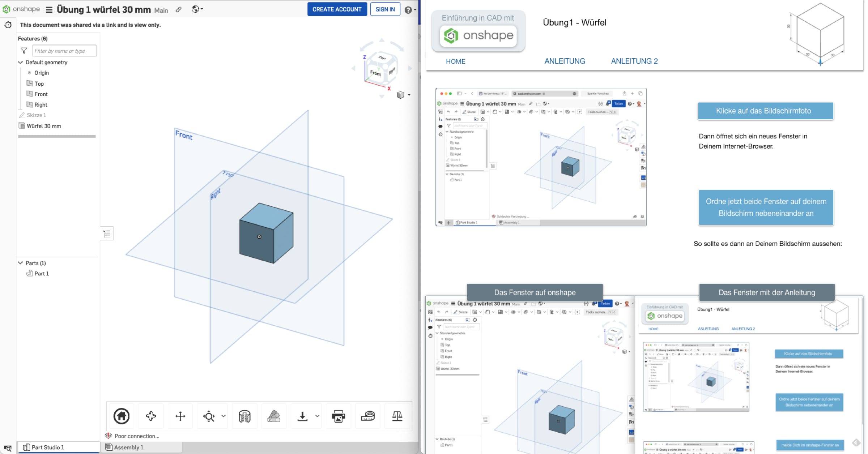The width and height of the screenshot is (868, 454).
Task: Click 'Ordne jetzt beide Fenster' blue box
Action: (766, 207)
